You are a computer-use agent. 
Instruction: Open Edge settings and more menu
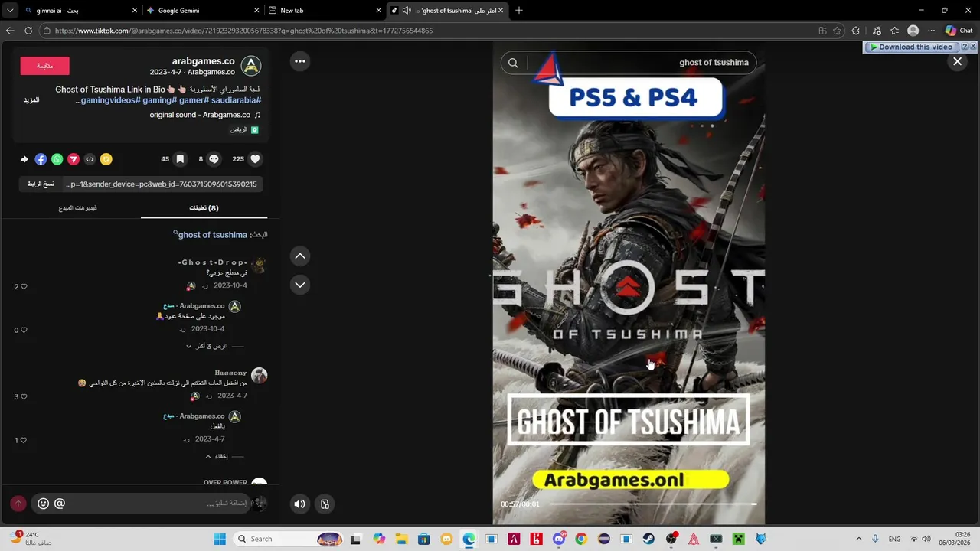(x=931, y=31)
